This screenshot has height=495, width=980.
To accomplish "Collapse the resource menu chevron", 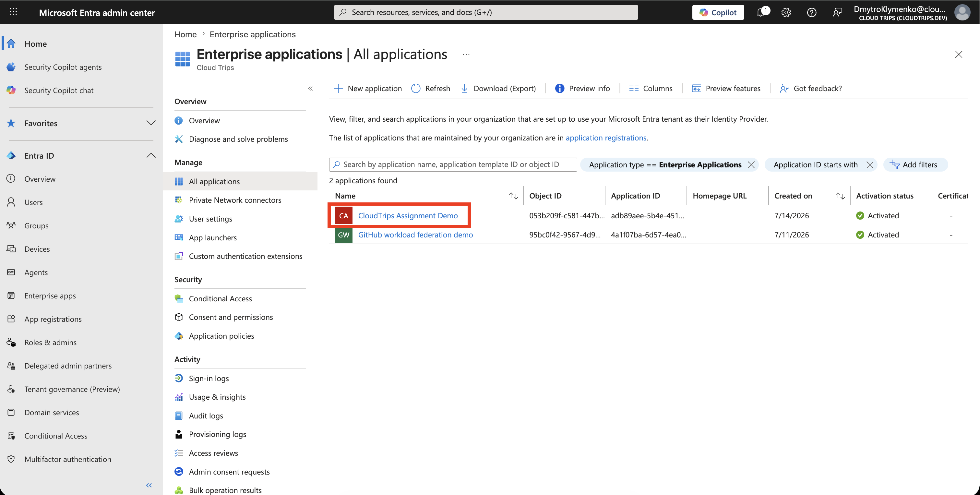I will coord(310,88).
